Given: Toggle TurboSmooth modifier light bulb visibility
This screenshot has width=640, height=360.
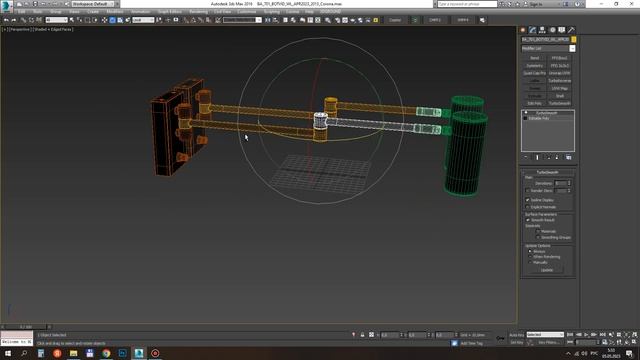Looking at the screenshot, I should (x=526, y=113).
